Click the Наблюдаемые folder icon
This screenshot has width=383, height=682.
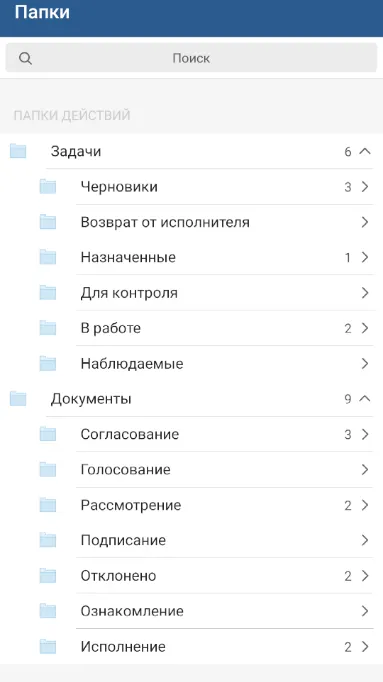coord(48,363)
